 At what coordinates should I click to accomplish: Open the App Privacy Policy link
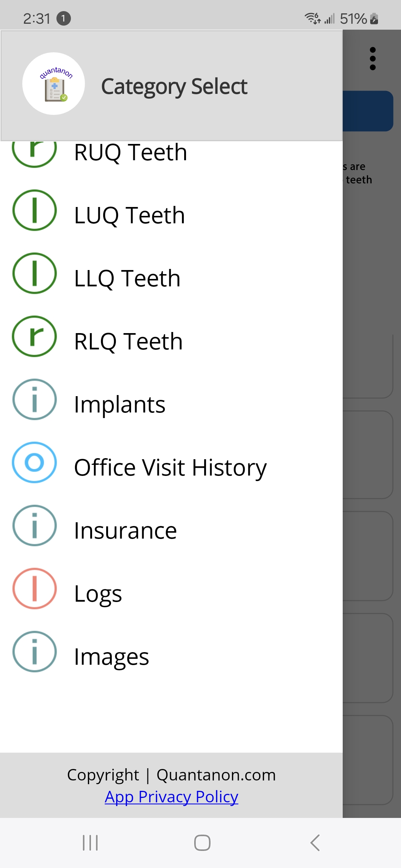coord(171,797)
